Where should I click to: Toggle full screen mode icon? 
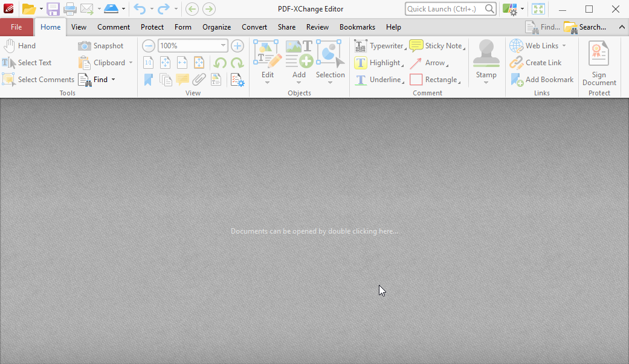(538, 9)
